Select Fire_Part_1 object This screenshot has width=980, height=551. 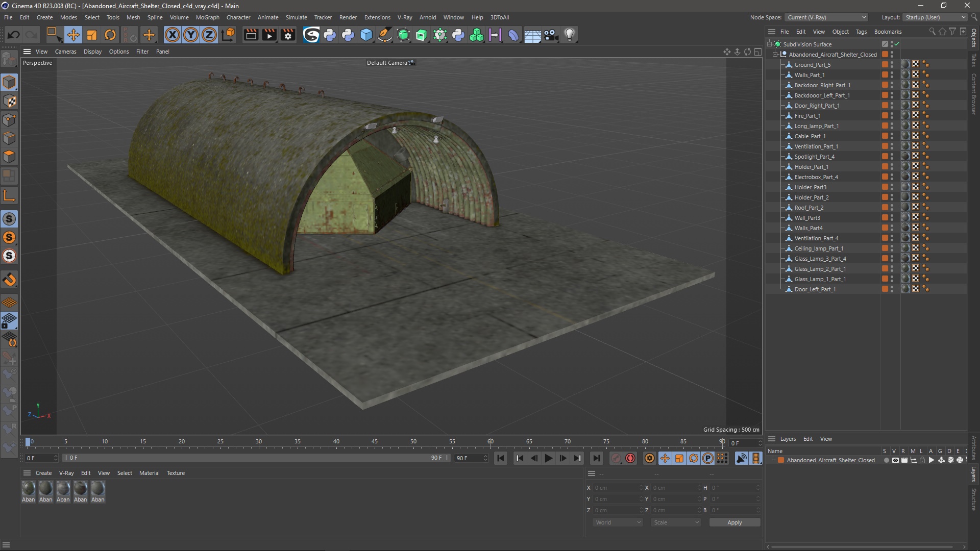pos(807,116)
